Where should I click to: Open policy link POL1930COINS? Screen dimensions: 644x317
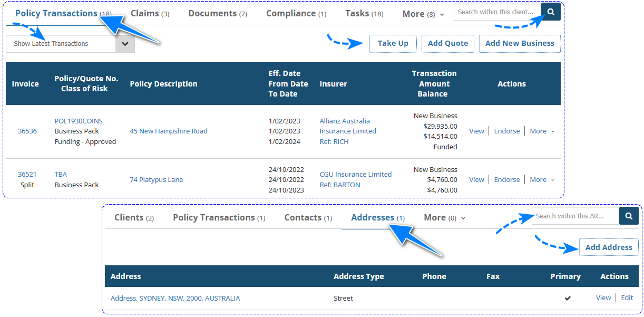click(x=79, y=121)
